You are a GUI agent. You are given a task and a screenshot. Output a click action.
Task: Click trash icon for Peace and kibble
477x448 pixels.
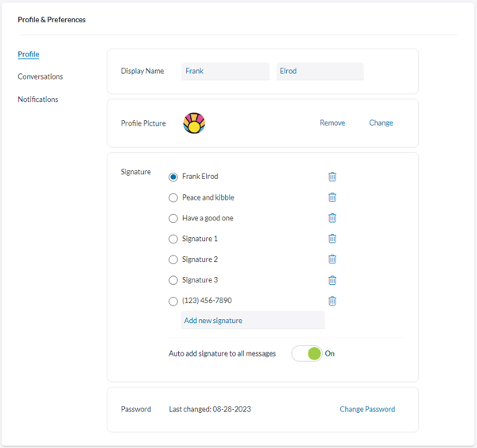(x=332, y=197)
